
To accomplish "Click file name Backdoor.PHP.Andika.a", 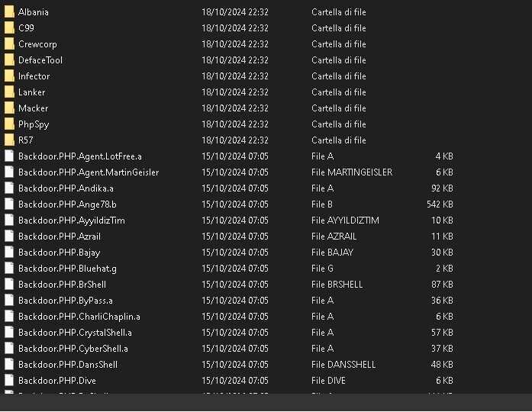I will (x=66, y=188).
